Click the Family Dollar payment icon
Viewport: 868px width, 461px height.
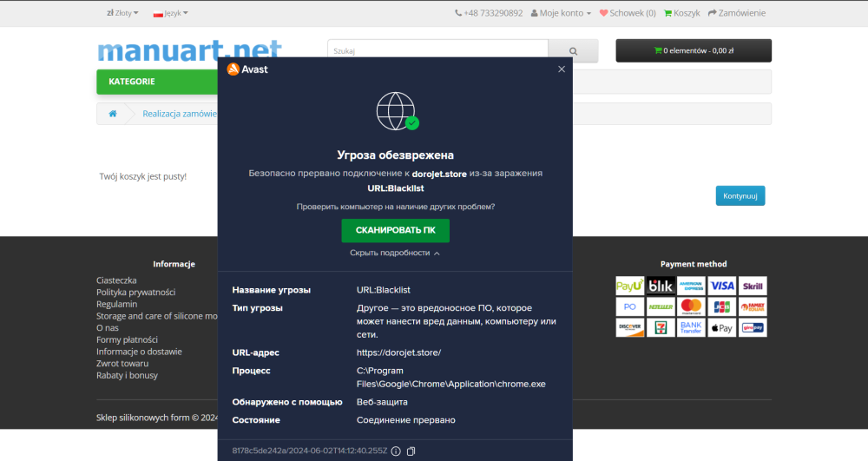753,306
